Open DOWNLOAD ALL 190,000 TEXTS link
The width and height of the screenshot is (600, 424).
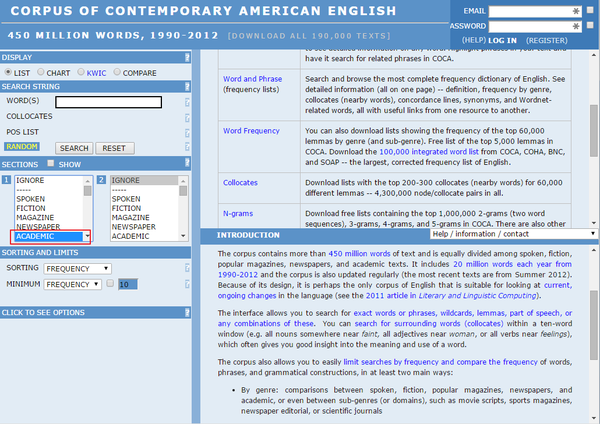coord(309,36)
